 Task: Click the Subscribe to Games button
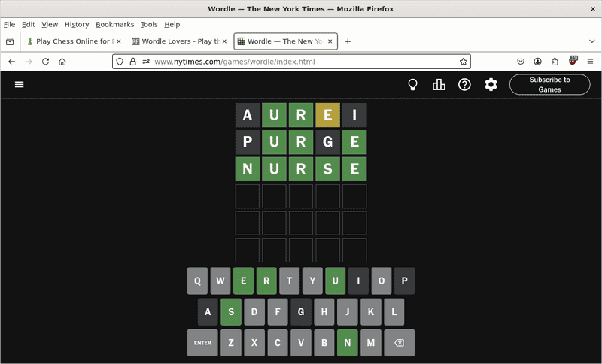[550, 84]
